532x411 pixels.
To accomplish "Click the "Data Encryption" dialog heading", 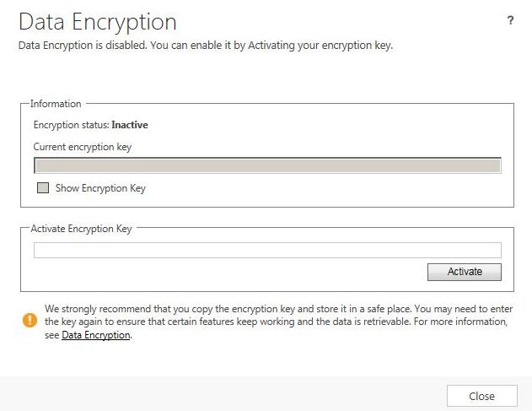I will 98,22.
